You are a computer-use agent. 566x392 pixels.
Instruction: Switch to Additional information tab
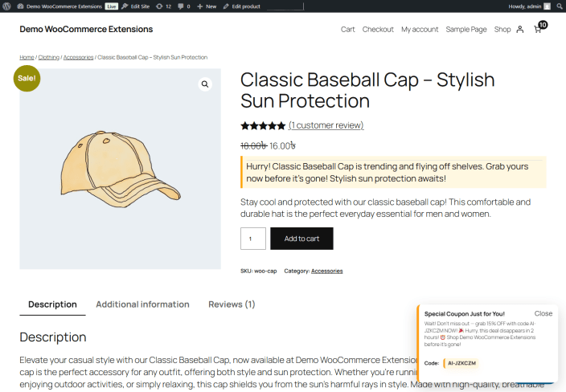click(x=142, y=304)
